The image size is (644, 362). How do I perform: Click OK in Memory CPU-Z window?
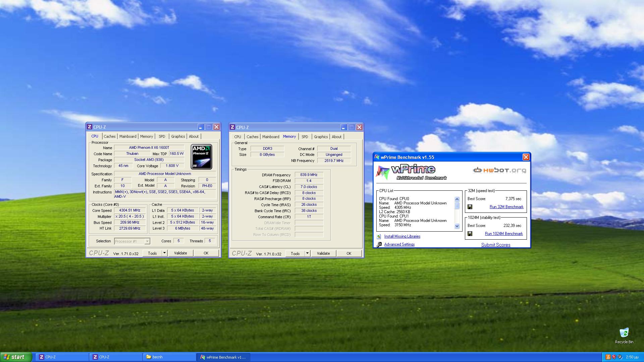click(x=349, y=253)
